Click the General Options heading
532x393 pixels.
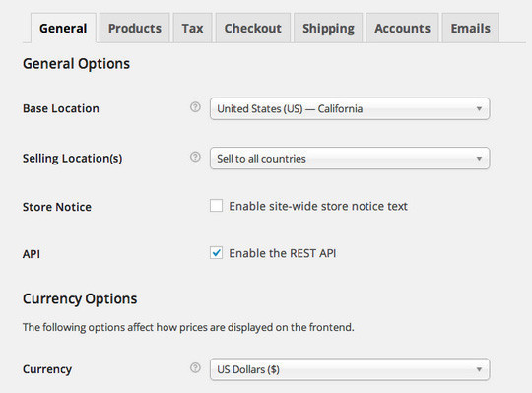pos(76,64)
